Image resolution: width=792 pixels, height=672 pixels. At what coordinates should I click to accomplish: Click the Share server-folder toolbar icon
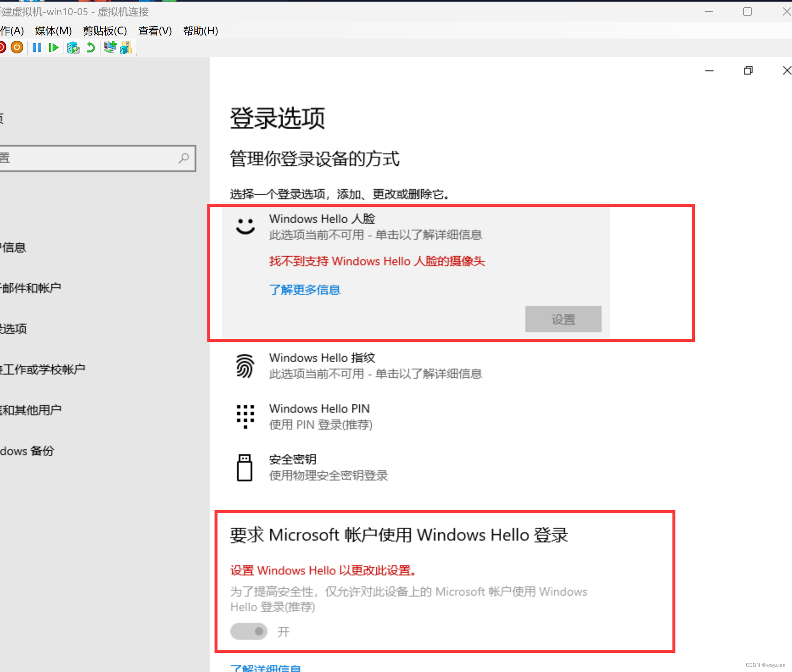tap(126, 47)
